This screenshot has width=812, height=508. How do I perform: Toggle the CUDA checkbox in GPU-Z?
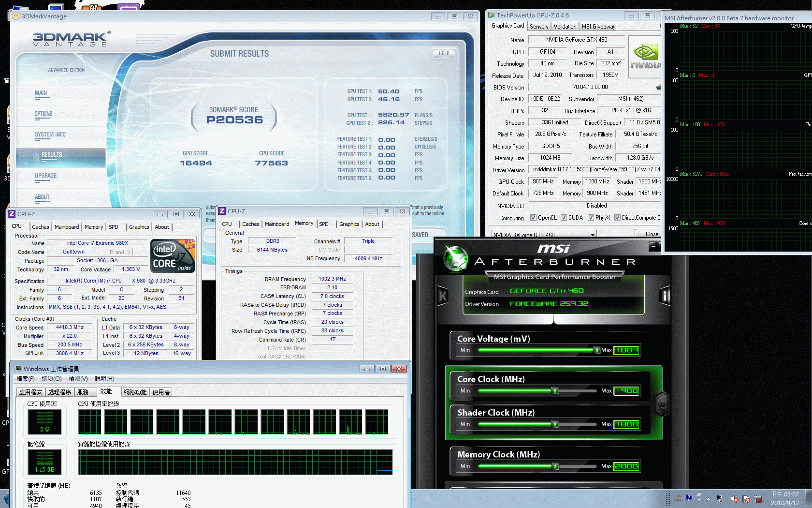coord(564,218)
